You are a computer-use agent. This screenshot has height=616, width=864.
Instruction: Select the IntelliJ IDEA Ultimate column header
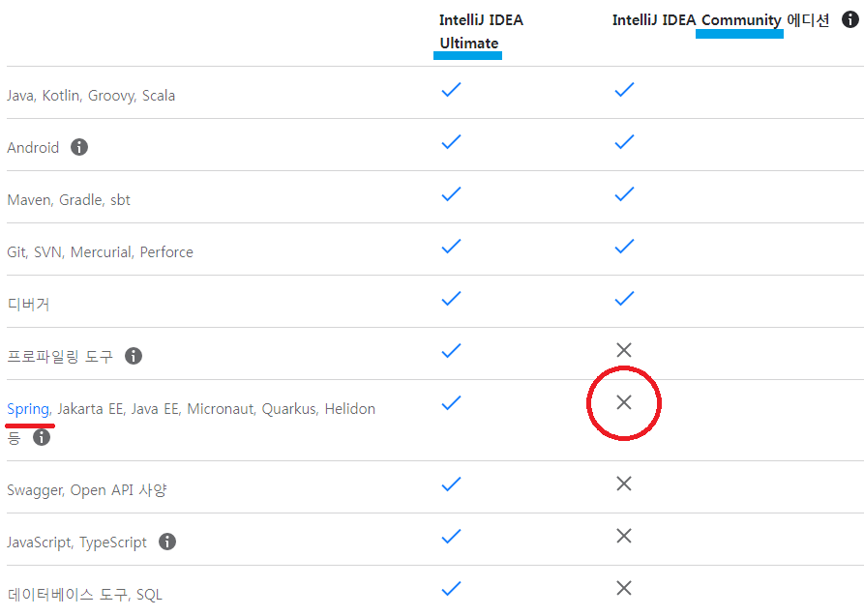[481, 31]
